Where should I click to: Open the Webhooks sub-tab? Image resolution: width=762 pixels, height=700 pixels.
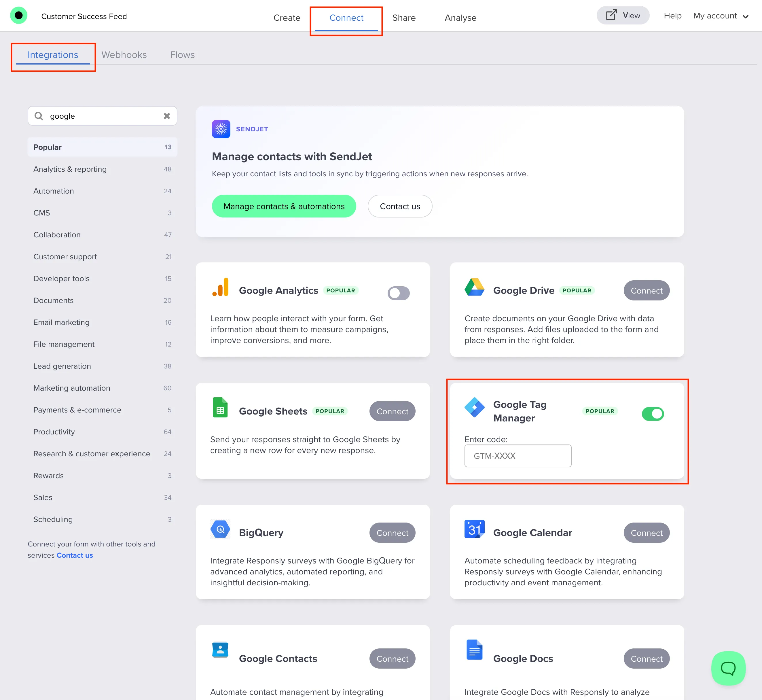124,55
